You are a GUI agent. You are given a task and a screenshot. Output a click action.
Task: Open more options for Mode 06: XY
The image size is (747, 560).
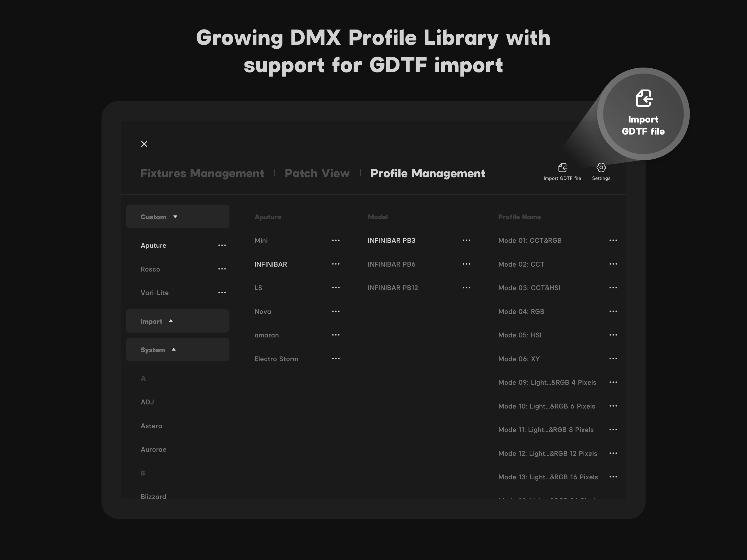613,359
